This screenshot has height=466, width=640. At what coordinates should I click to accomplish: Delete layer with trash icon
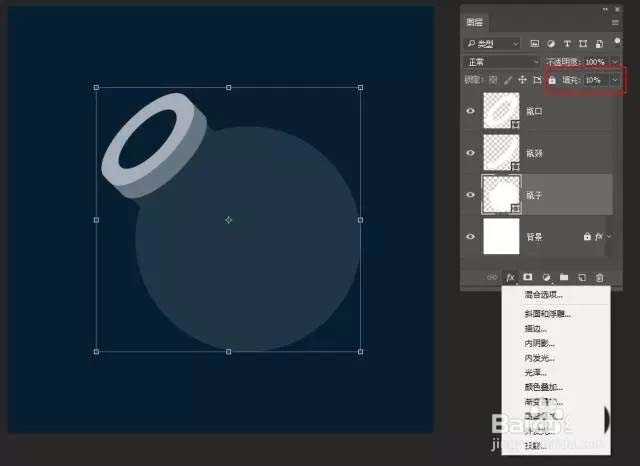[600, 277]
